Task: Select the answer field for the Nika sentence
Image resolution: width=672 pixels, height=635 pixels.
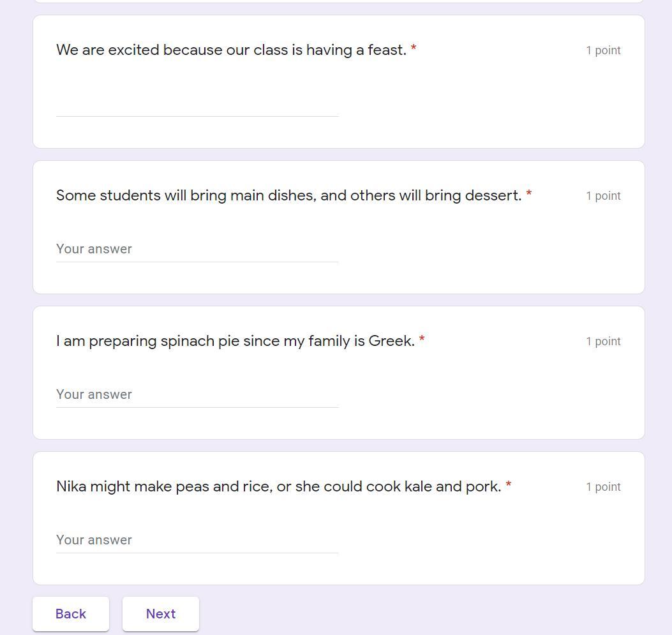Action: pyautogui.click(x=197, y=541)
